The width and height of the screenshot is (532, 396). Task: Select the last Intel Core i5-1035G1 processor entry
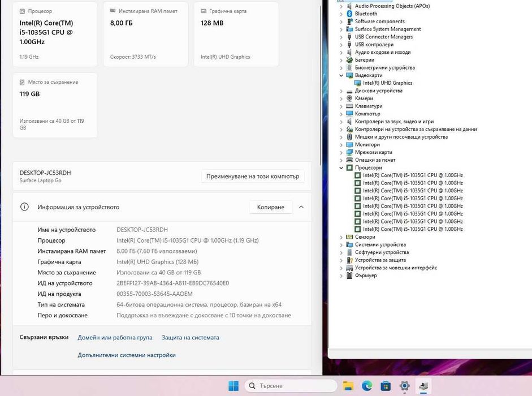(413, 229)
